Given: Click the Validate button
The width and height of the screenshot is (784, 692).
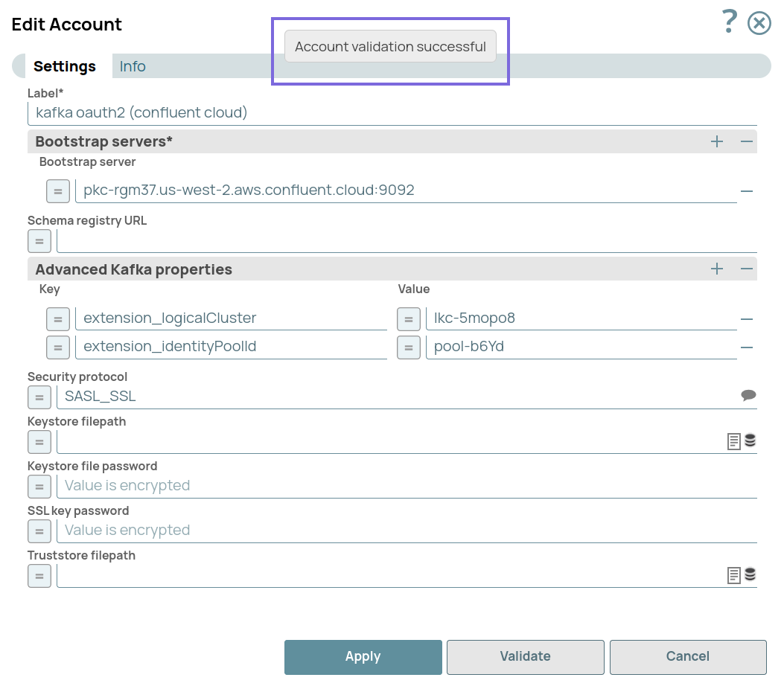Looking at the screenshot, I should point(525,657).
